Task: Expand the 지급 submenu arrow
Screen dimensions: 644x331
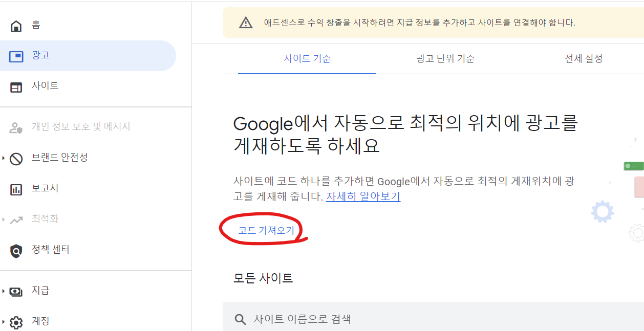Action: pos(4,291)
